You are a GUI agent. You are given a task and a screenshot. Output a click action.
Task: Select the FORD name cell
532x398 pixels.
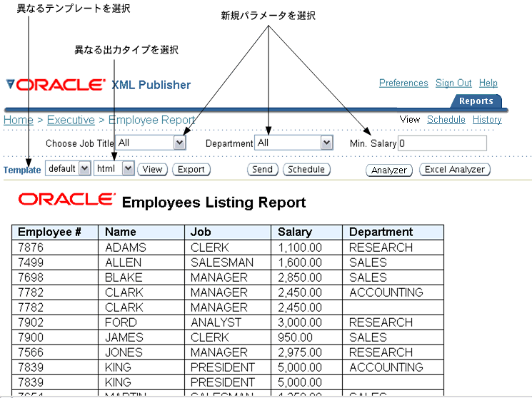[x=141, y=322]
